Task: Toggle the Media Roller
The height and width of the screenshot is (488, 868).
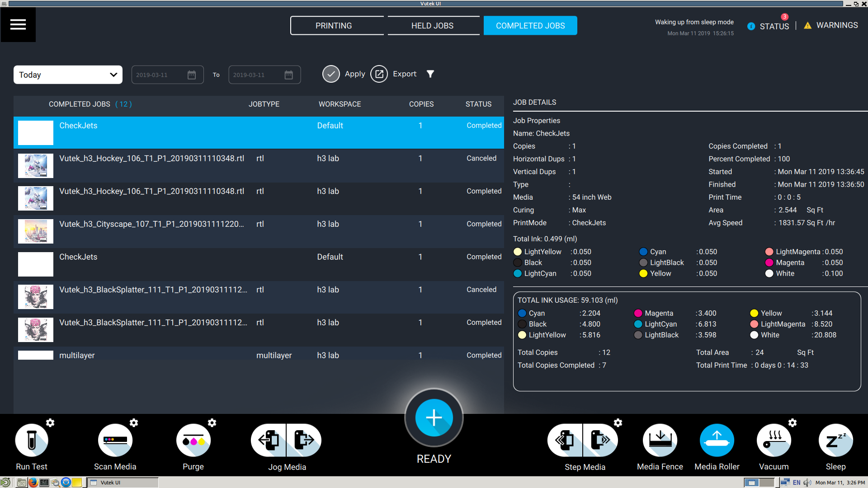Action: point(717,440)
